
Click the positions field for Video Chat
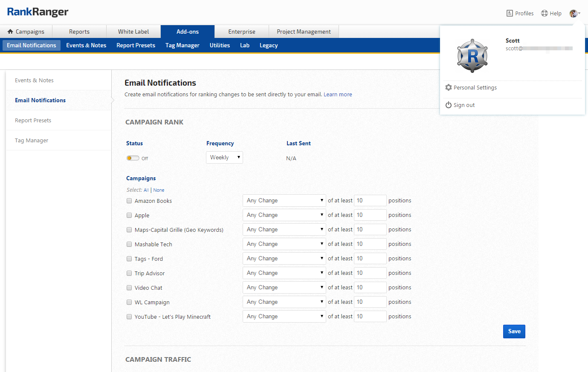tap(370, 288)
